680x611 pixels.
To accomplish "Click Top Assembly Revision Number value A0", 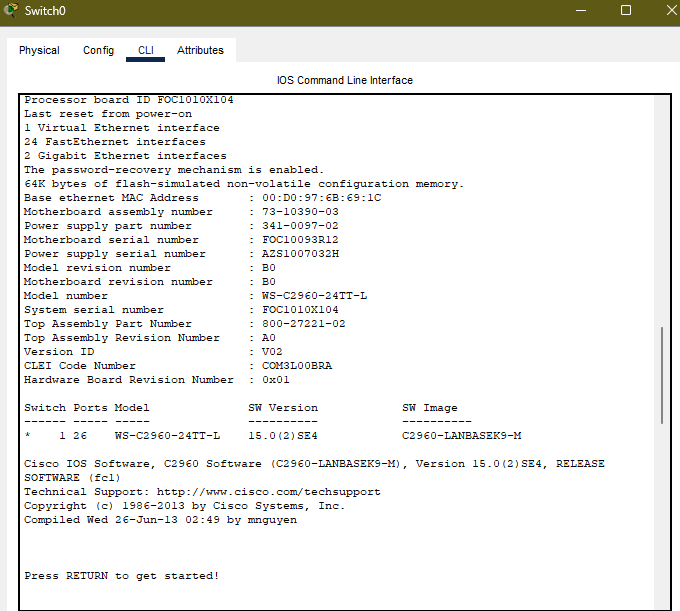I will point(268,338).
